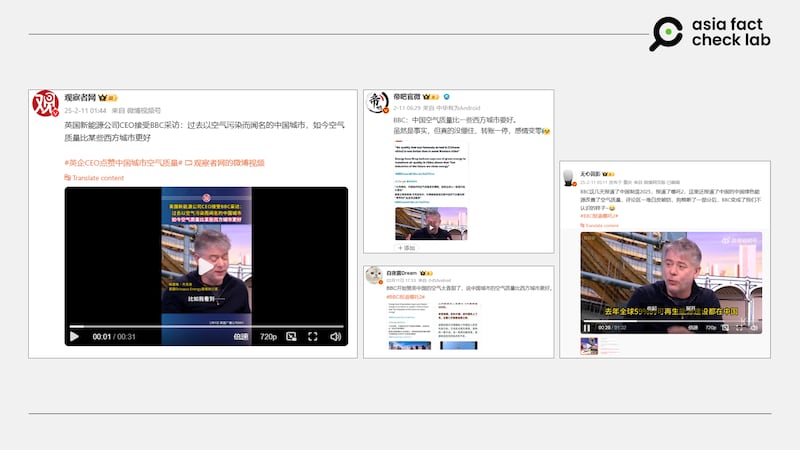Viewport: 800px width, 450px height.
Task: Click center play button on left video
Action: pos(206,266)
